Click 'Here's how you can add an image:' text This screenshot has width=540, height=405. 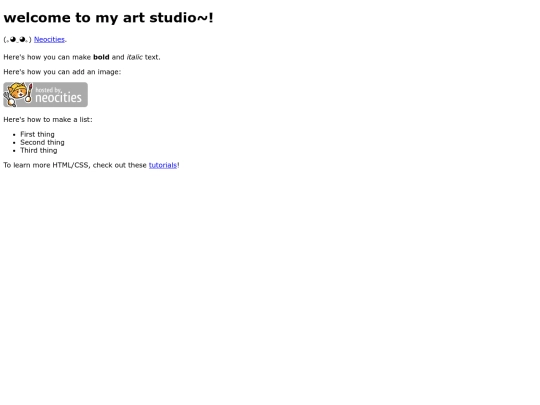[62, 72]
